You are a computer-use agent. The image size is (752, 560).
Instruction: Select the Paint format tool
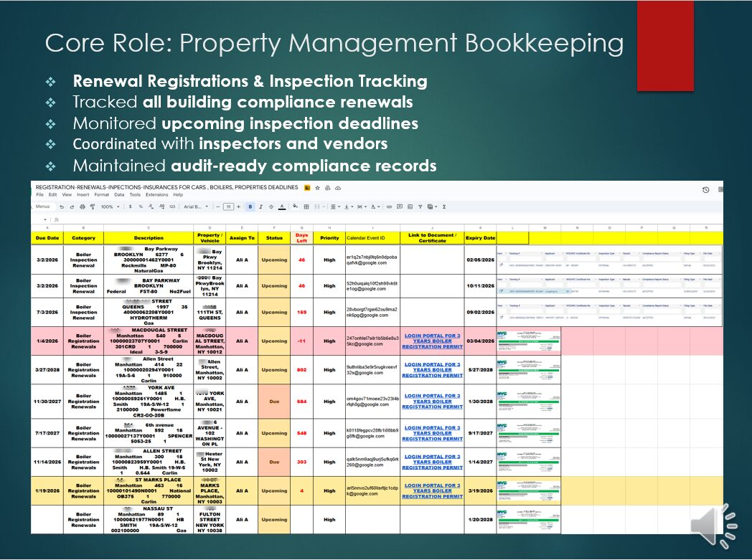point(92,207)
